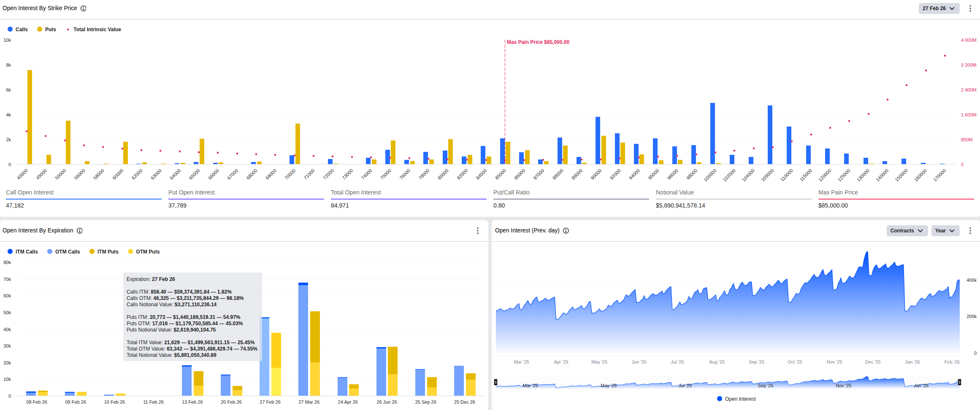Hide Total Intrinsic Value legend series
980x410 pixels.
coord(94,30)
